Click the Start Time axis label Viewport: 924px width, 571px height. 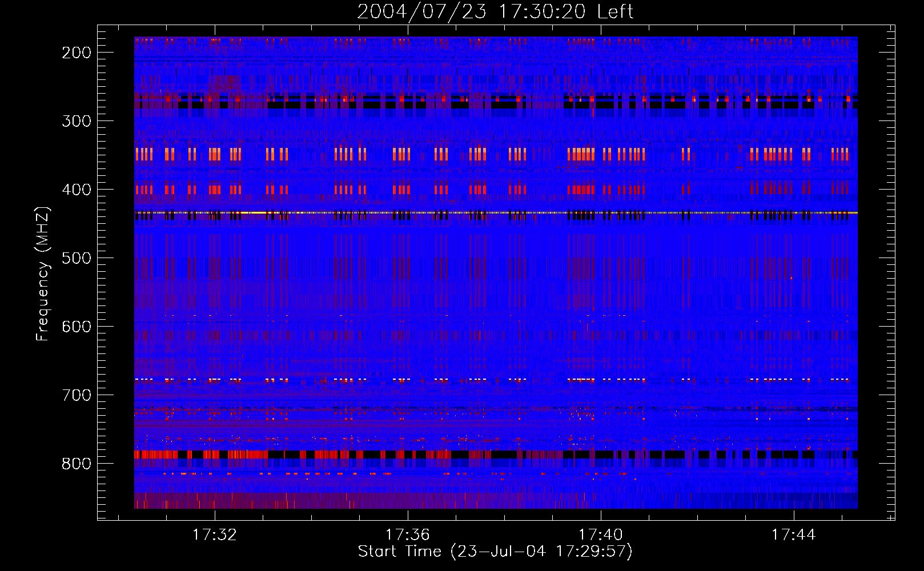coord(495,552)
